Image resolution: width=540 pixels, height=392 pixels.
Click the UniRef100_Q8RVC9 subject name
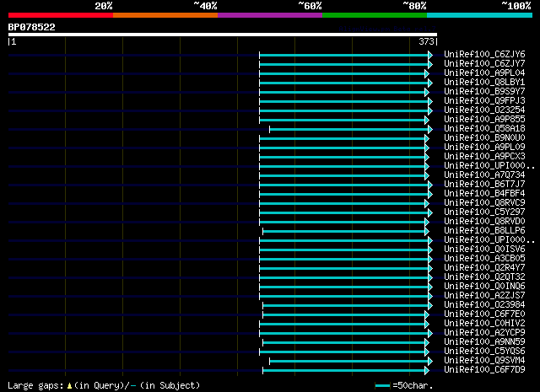[x=484, y=203]
